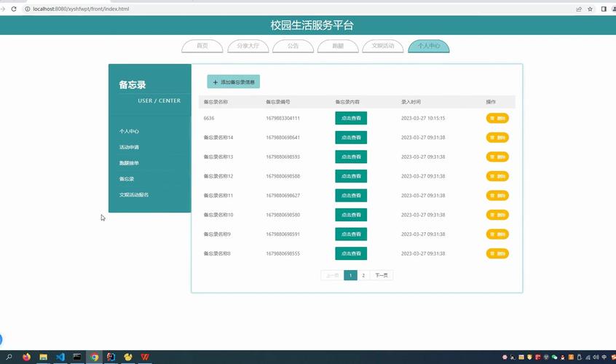Open File Explorer from the taskbar
The image size is (616, 364).
point(44,357)
